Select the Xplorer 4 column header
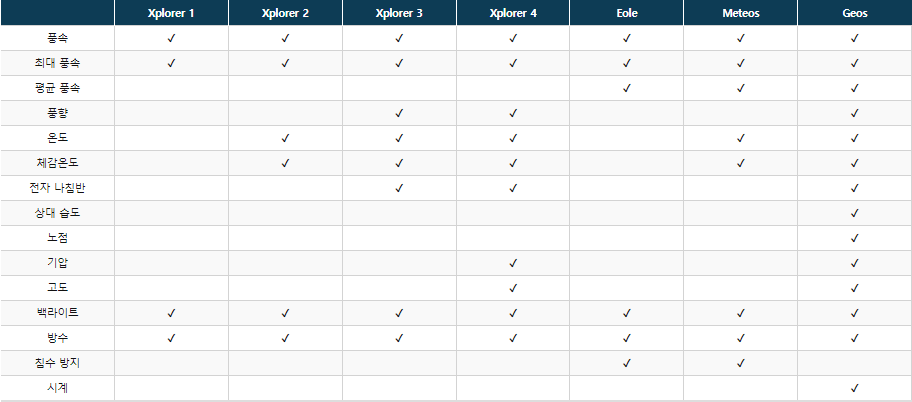 tap(512, 14)
